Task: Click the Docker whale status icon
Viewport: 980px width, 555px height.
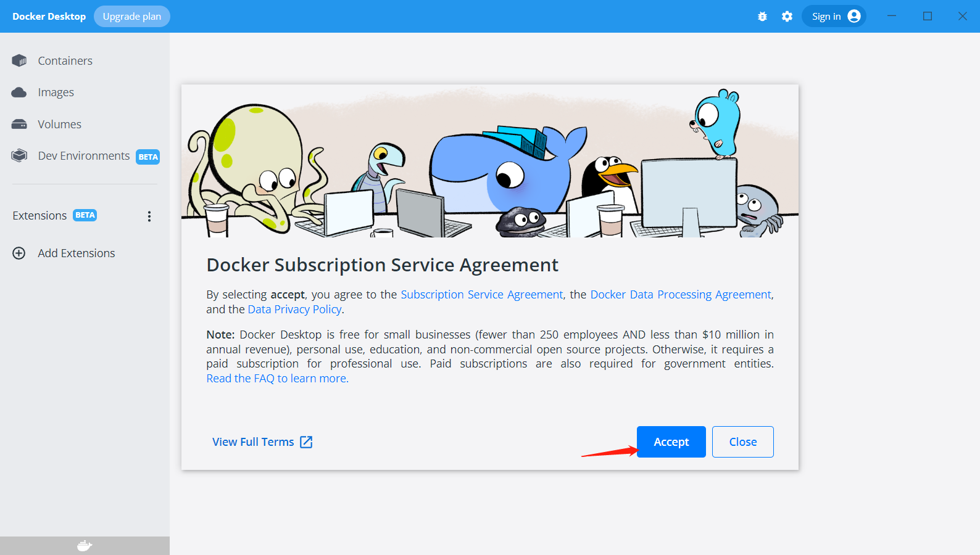Action: (x=85, y=546)
